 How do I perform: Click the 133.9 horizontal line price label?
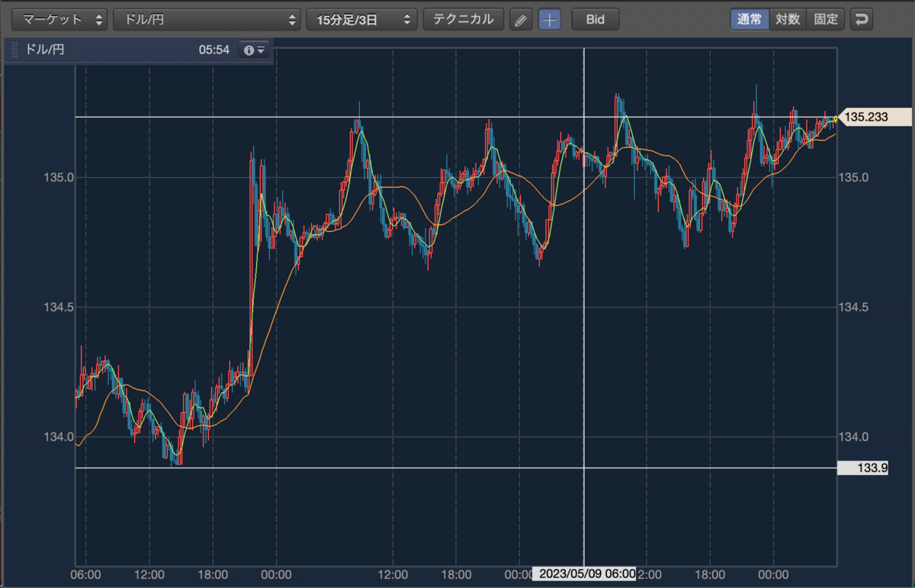point(863,468)
